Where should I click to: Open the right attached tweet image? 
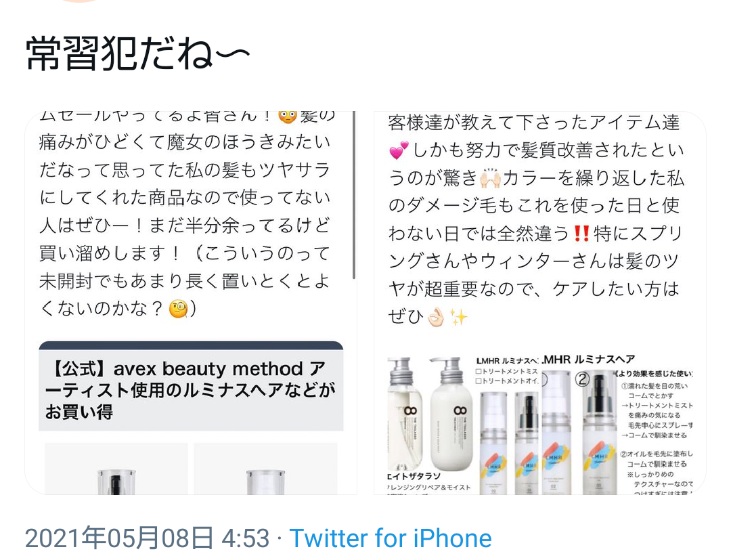click(x=540, y=303)
